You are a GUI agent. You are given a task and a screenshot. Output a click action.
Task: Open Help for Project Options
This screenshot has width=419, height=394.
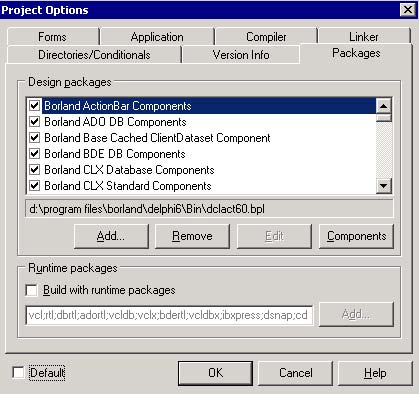tap(375, 373)
